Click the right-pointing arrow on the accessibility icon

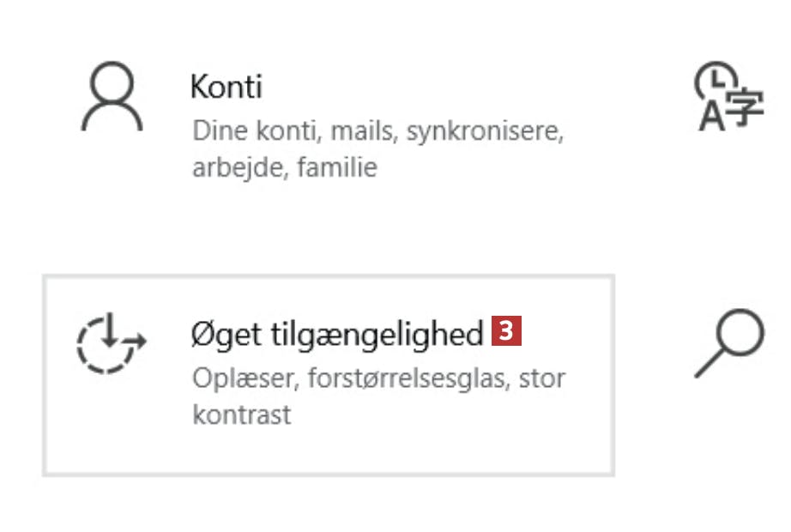[x=136, y=341]
